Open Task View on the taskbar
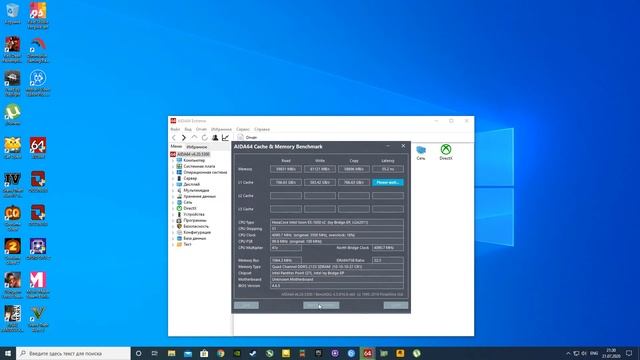The height and width of the screenshot is (360, 640). pos(155,353)
